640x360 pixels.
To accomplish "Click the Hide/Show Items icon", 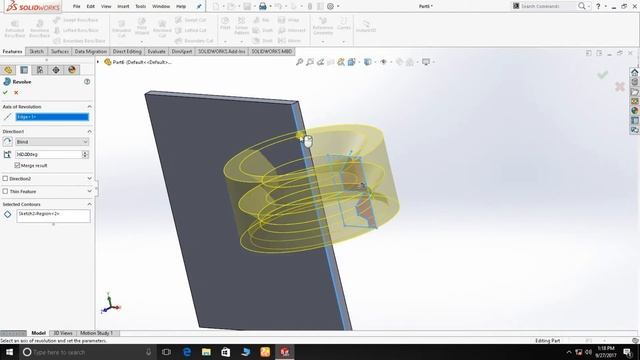I will click(383, 62).
